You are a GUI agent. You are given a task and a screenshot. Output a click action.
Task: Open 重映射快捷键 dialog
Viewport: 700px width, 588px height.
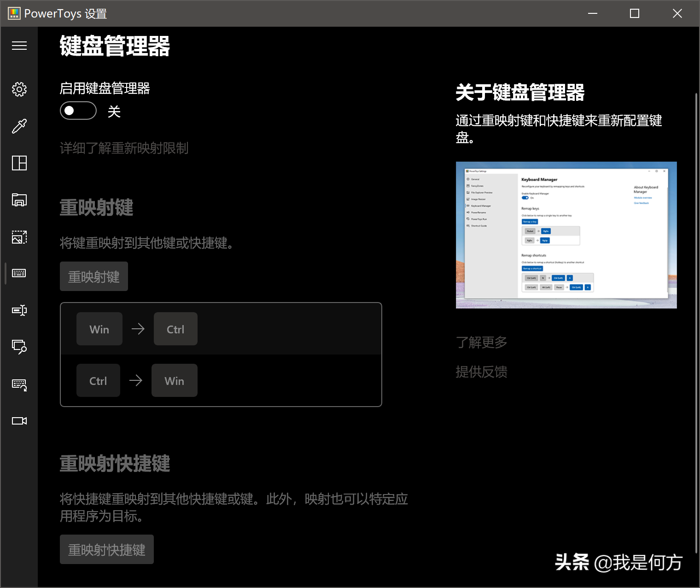tap(106, 549)
